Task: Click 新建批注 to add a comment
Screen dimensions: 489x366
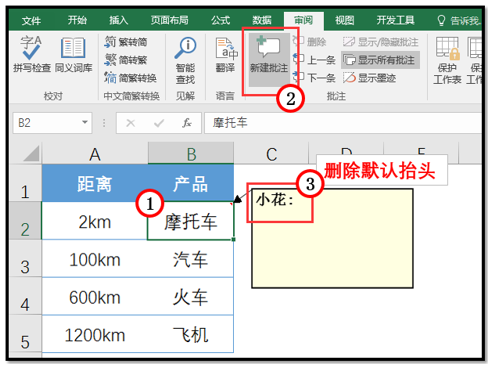Action: [269, 59]
